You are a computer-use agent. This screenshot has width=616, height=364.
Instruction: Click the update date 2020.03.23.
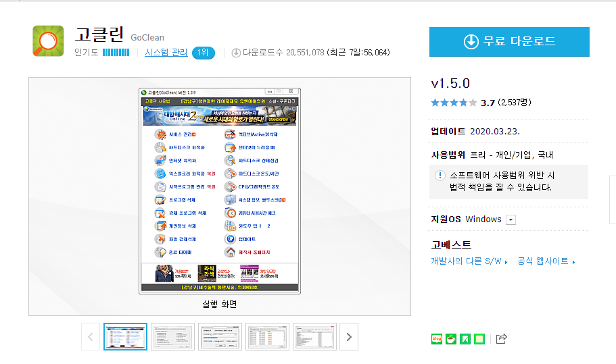[x=495, y=132]
